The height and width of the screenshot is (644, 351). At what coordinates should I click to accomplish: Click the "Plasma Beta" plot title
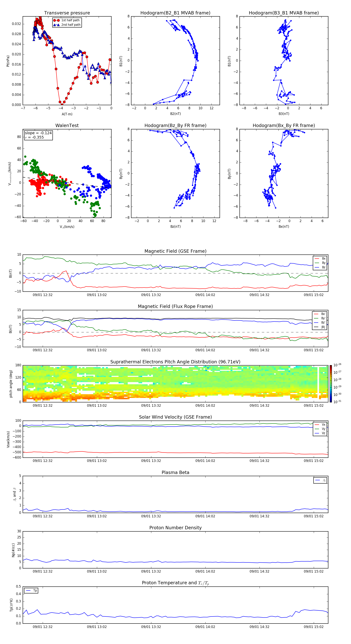pyautogui.click(x=175, y=473)
